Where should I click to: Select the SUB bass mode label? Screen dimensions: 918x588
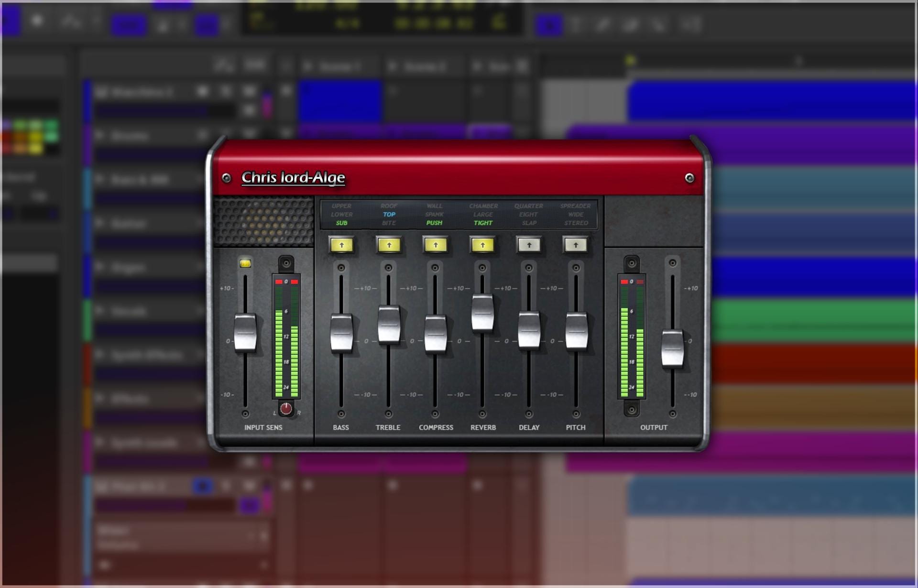(341, 223)
